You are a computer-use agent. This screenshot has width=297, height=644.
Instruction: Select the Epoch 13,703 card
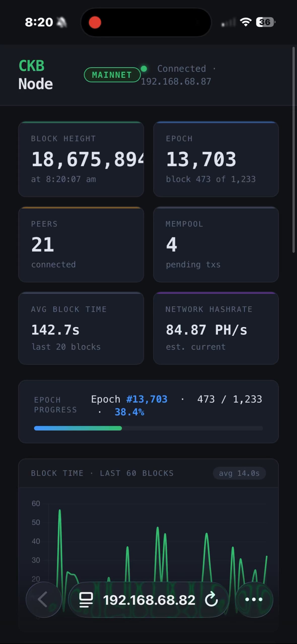[216, 159]
